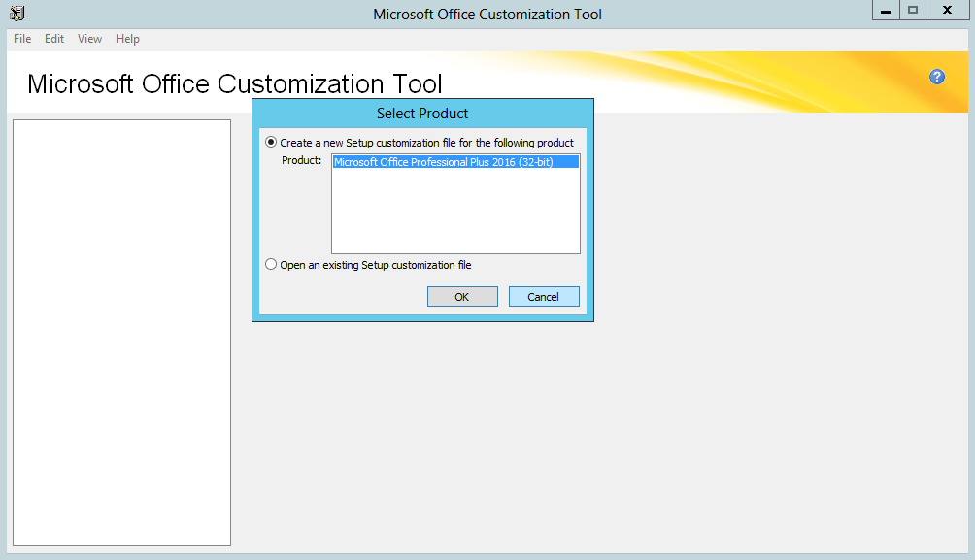Select 'Create a new Setup customization file' radio
975x560 pixels.
click(271, 142)
